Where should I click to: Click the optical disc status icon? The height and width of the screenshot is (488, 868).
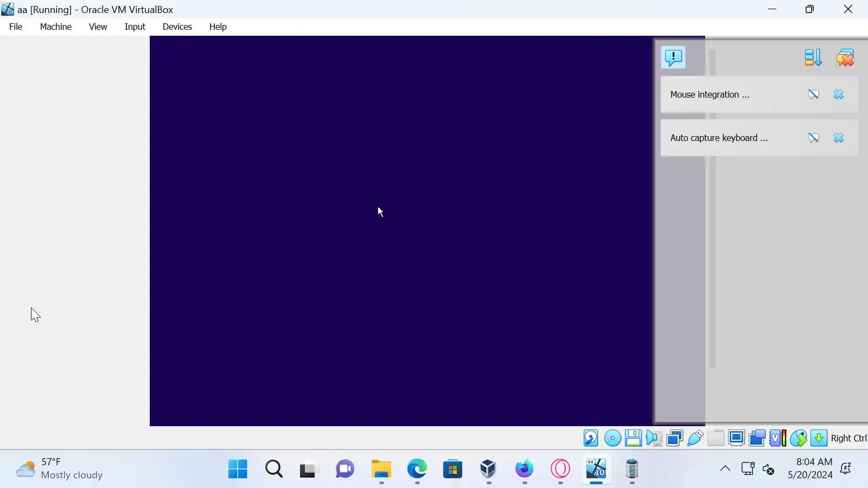tap(612, 438)
